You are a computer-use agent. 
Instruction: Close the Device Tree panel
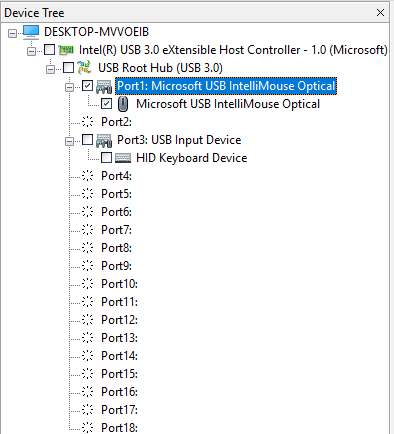click(380, 13)
